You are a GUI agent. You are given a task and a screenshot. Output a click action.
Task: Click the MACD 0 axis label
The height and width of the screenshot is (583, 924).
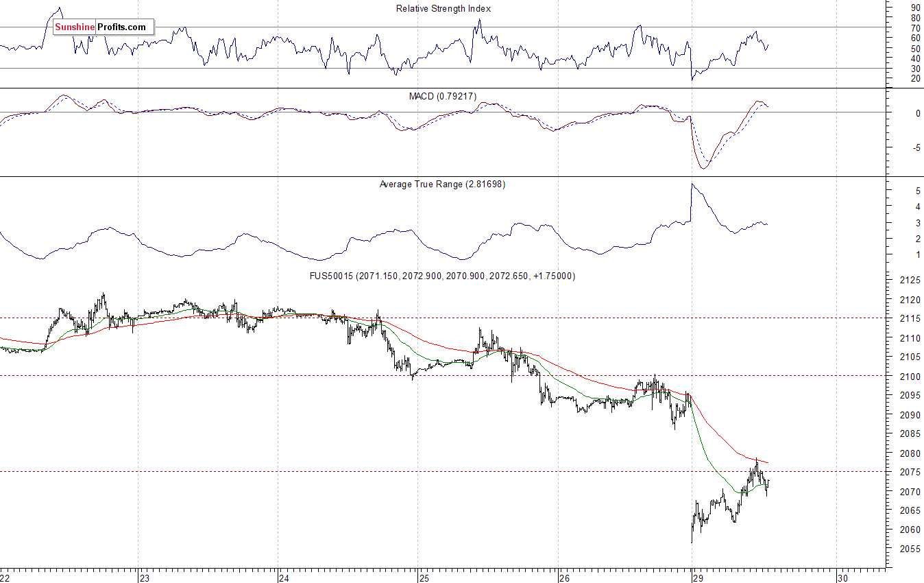[x=918, y=113]
